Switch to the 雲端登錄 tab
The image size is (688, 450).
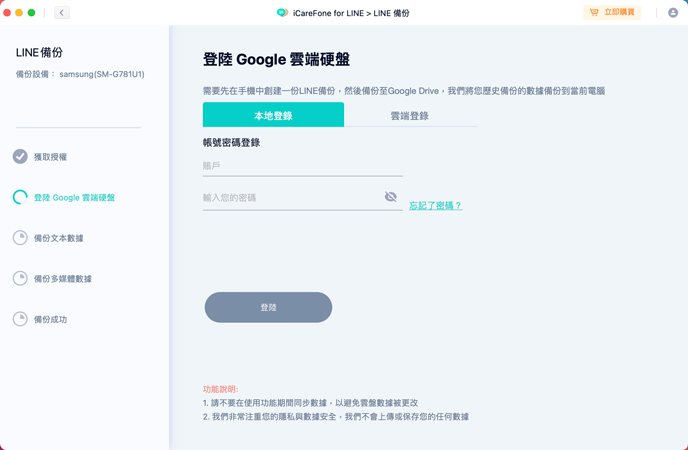pos(410,116)
